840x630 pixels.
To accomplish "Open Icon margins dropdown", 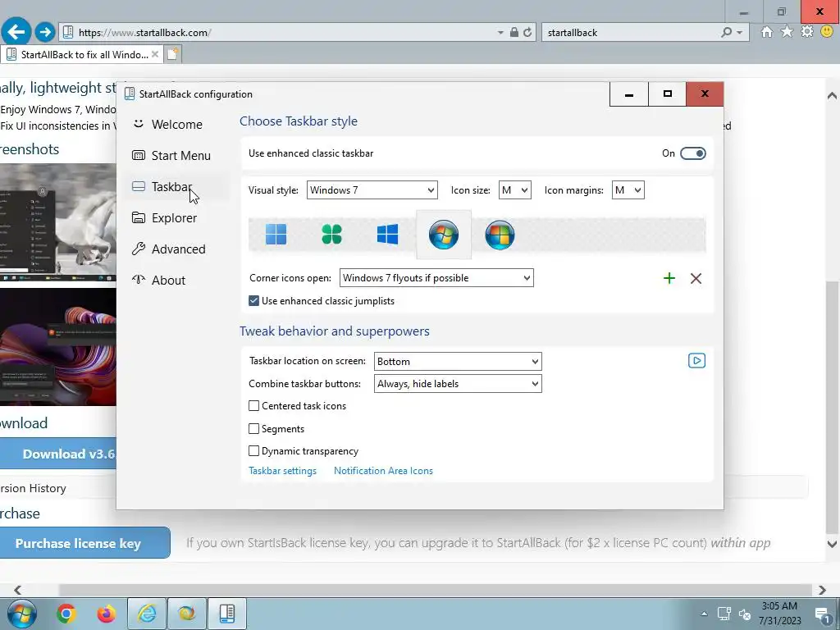I will coord(628,189).
